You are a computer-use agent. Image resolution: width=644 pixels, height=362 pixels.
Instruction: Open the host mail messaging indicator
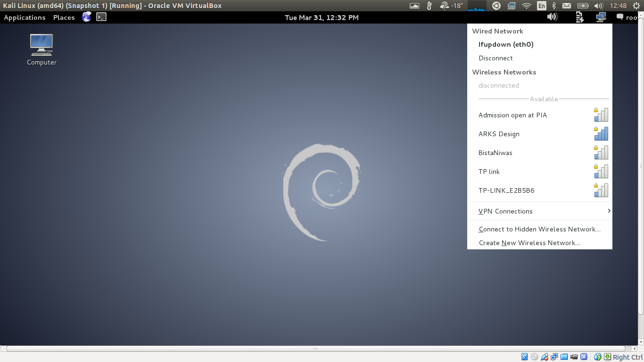567,6
